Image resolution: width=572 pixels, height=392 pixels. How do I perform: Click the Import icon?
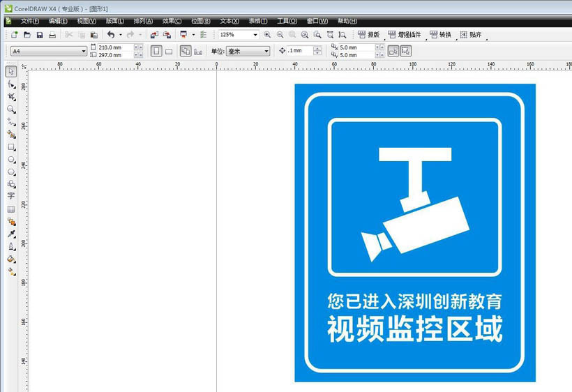tap(154, 35)
